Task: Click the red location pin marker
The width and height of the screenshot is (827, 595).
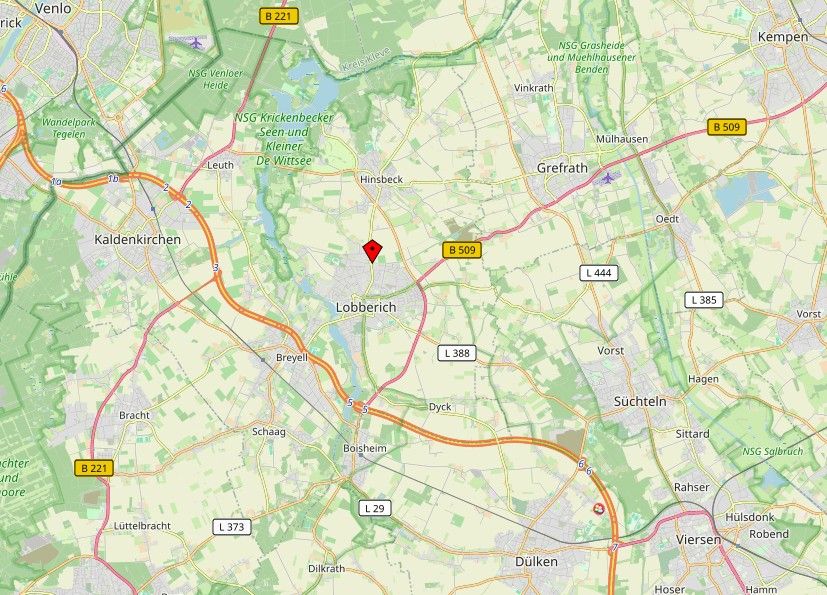Action: coord(372,251)
